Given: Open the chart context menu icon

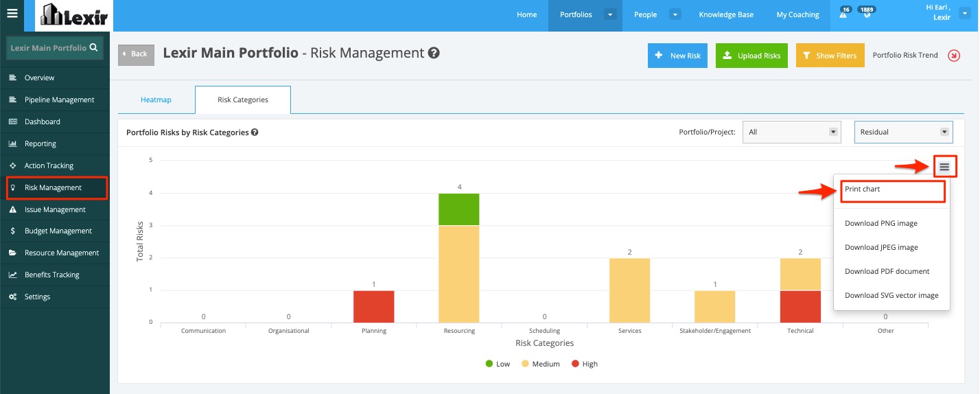Looking at the screenshot, I should (x=944, y=167).
